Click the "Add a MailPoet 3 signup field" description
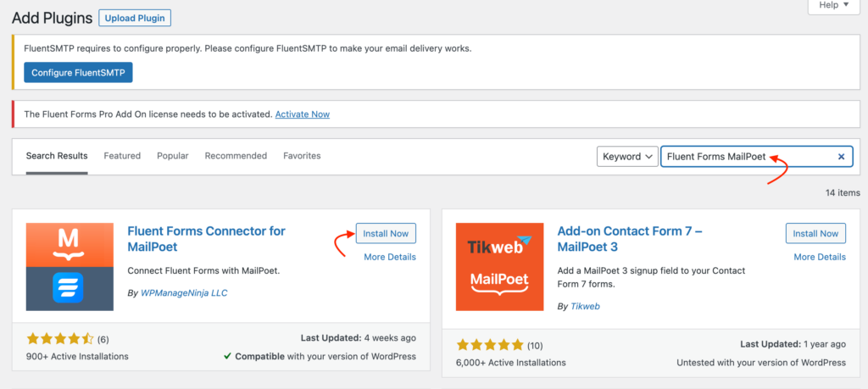The width and height of the screenshot is (868, 389). pyautogui.click(x=652, y=278)
